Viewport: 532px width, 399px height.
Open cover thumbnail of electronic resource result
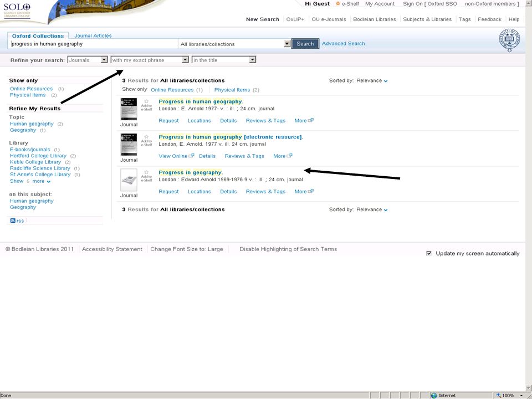pyautogui.click(x=129, y=145)
